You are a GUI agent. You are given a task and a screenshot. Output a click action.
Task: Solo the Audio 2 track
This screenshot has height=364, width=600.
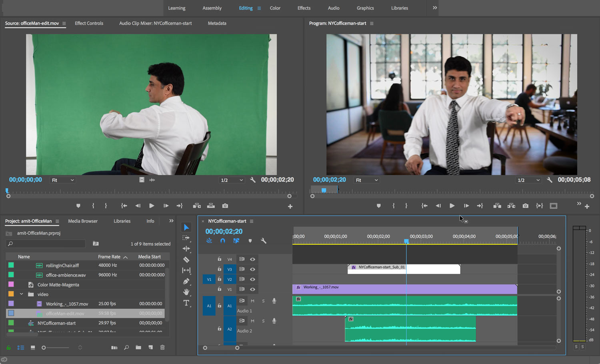point(263,320)
